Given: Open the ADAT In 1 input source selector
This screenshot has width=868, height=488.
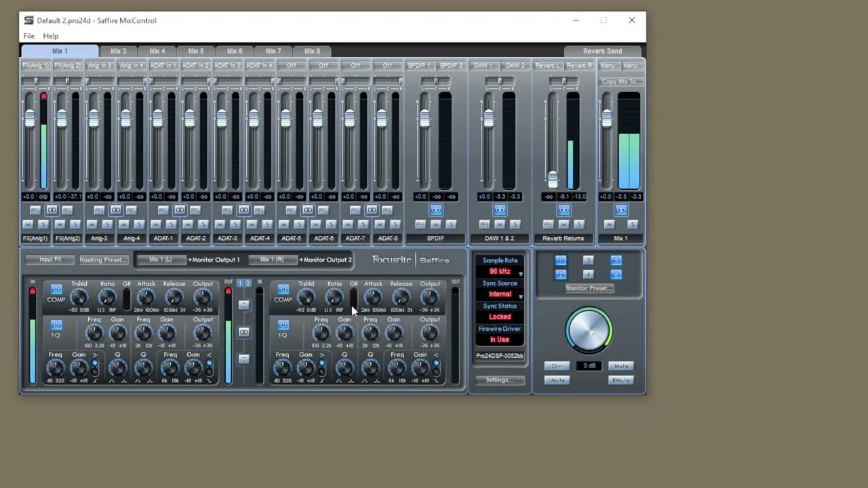Looking at the screenshot, I should pyautogui.click(x=163, y=66).
